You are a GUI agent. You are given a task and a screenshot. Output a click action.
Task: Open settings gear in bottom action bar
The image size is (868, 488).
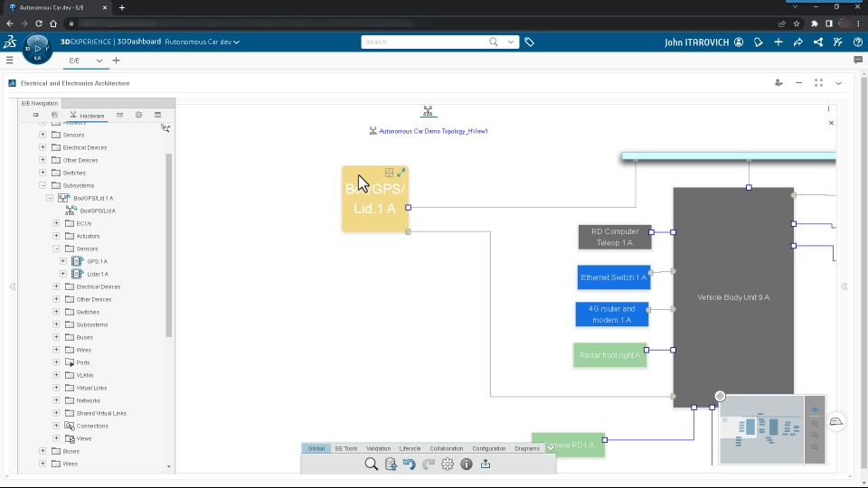pyautogui.click(x=448, y=465)
